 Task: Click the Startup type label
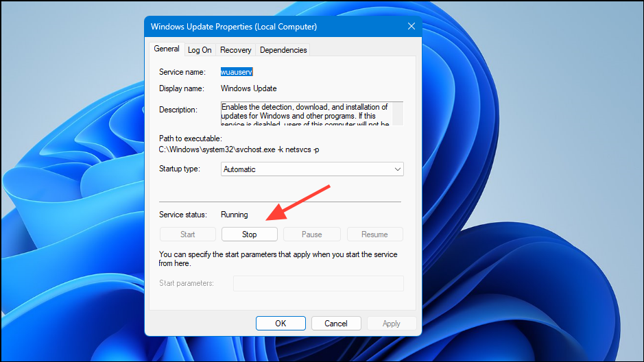click(180, 169)
